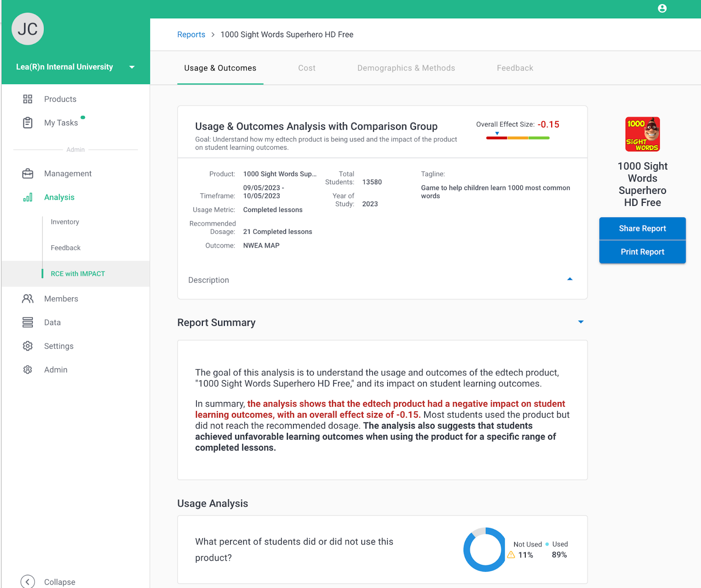701x588 pixels.
Task: Go to Products in sidebar
Action: [60, 99]
